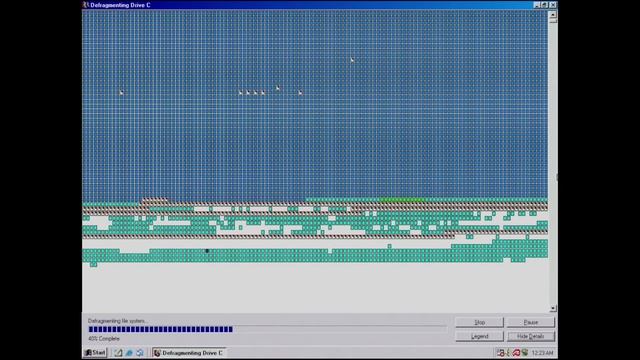Screen dimensions: 640x360
Task: Launch Internet Explorer from Quick Launch
Action: pyautogui.click(x=129, y=353)
